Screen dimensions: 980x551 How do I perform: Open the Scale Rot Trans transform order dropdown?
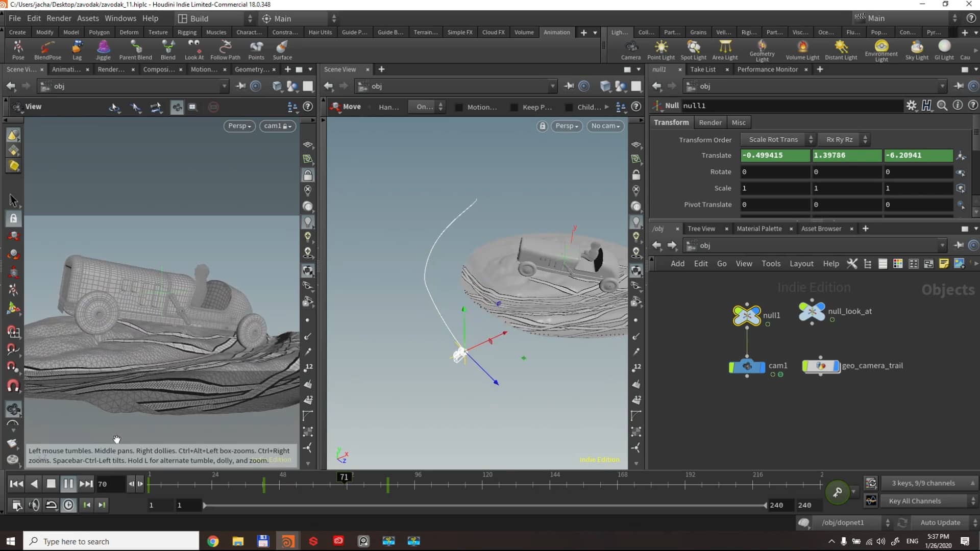(777, 139)
